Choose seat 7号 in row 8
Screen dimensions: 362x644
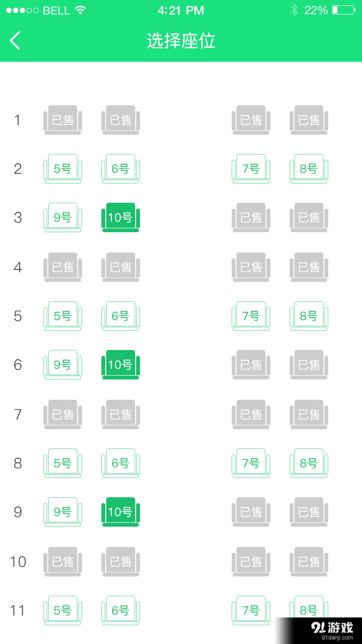pyautogui.click(x=251, y=463)
